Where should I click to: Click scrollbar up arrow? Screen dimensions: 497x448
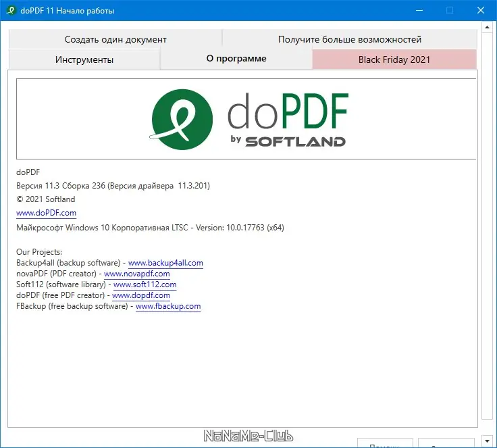[487, 27]
